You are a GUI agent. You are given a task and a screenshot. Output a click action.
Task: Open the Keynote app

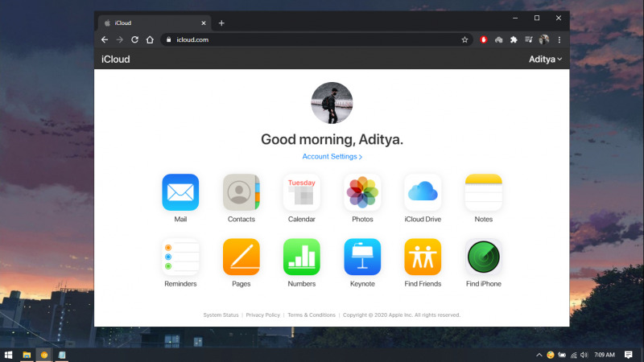[362, 257]
